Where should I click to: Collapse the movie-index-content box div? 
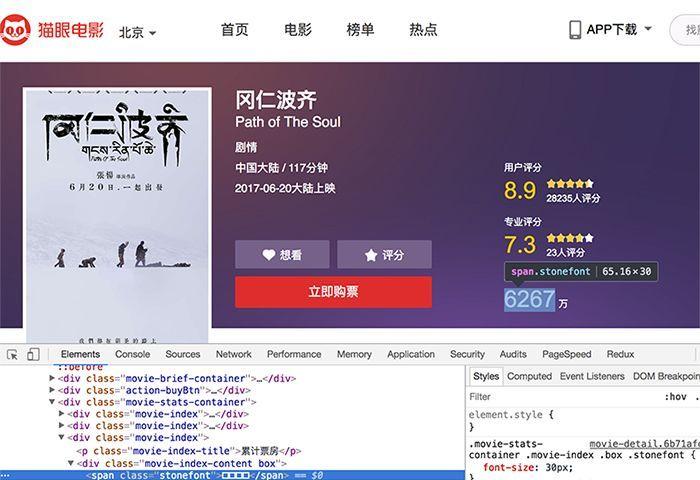(71, 463)
